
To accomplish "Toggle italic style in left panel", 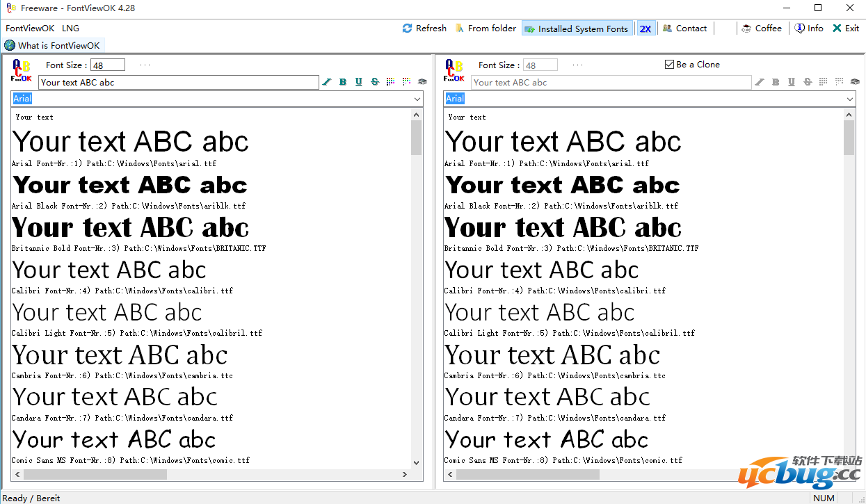I will click(x=327, y=82).
